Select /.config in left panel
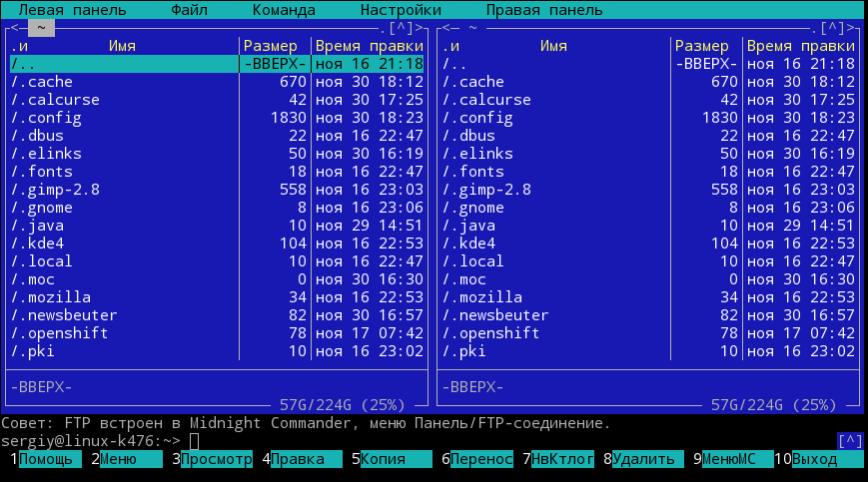The width and height of the screenshot is (868, 482). coord(217,118)
